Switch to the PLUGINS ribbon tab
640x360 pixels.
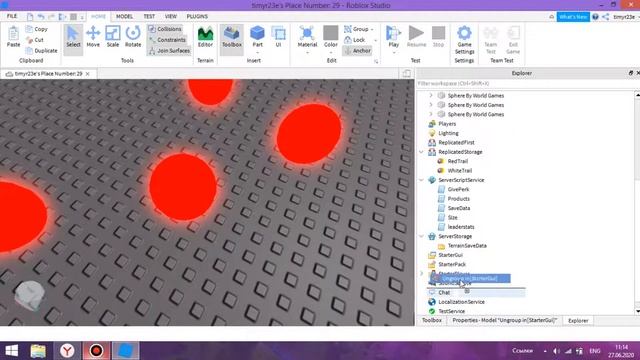click(x=197, y=16)
